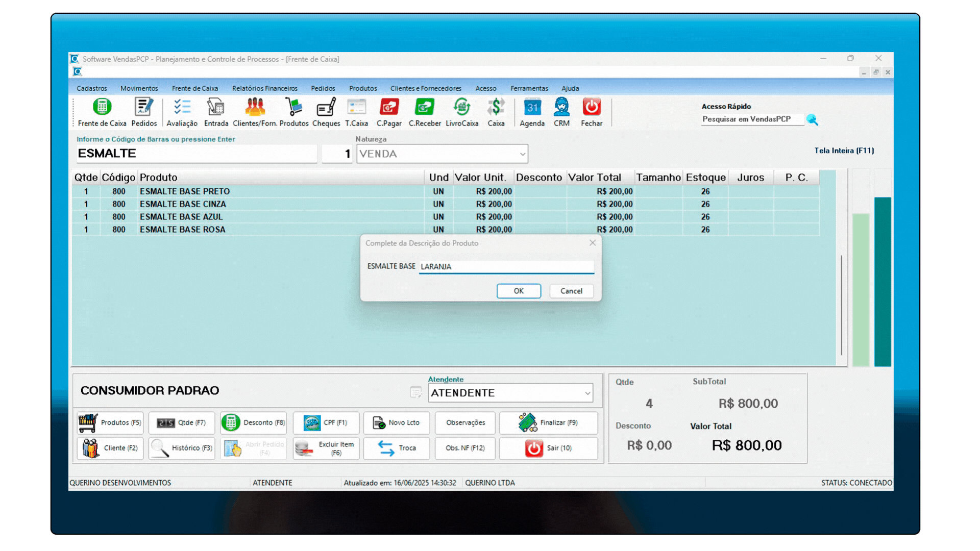The height and width of the screenshot is (551, 980).
Task: Open the Relatórios Financeiros menu
Action: (264, 88)
